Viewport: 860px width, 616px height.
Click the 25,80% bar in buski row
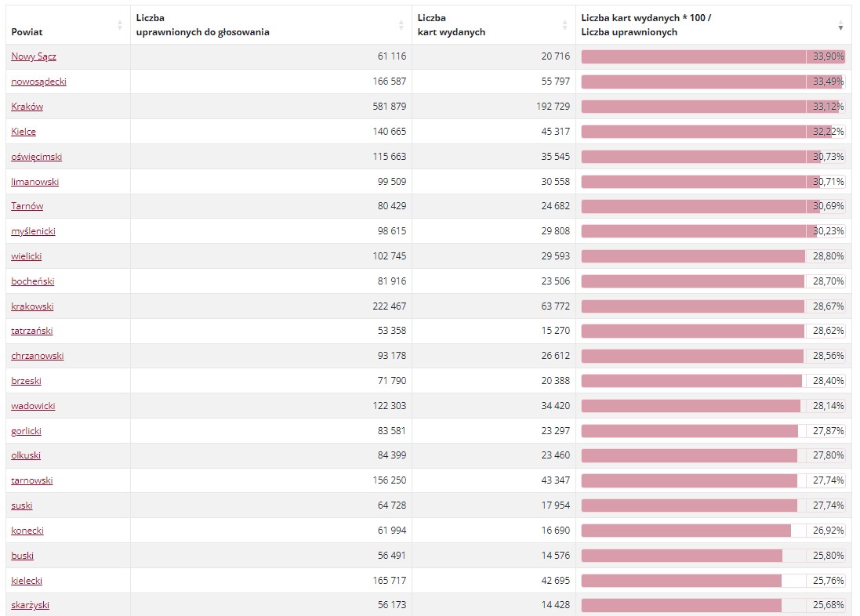pyautogui.click(x=713, y=556)
